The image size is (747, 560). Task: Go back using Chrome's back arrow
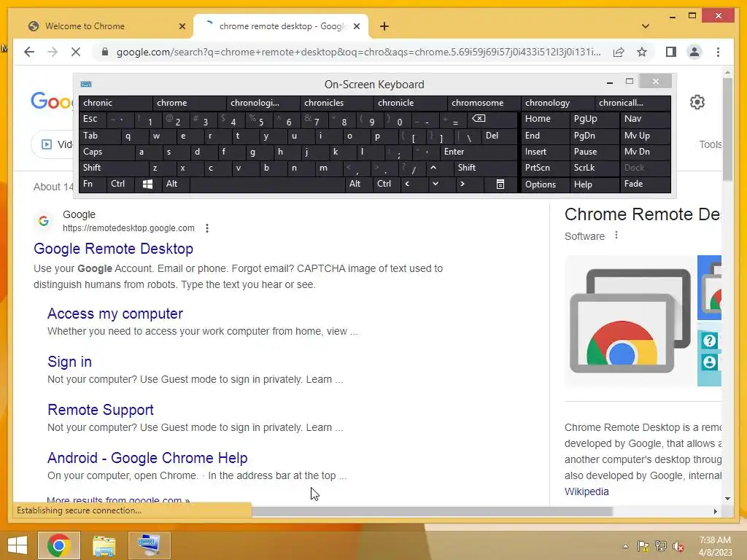click(x=29, y=52)
